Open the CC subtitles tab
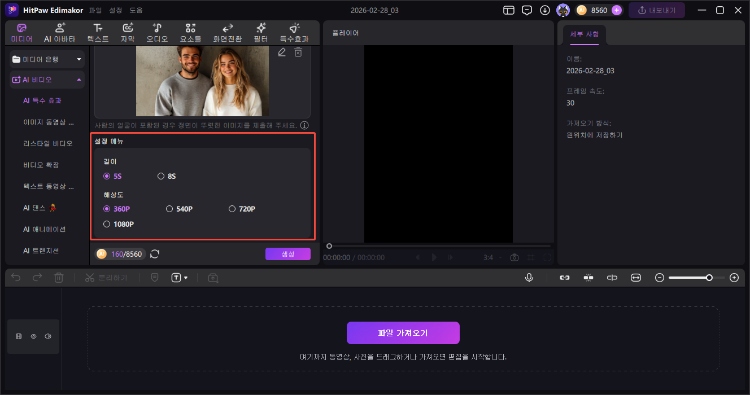This screenshot has height=395, width=750. 127,33
